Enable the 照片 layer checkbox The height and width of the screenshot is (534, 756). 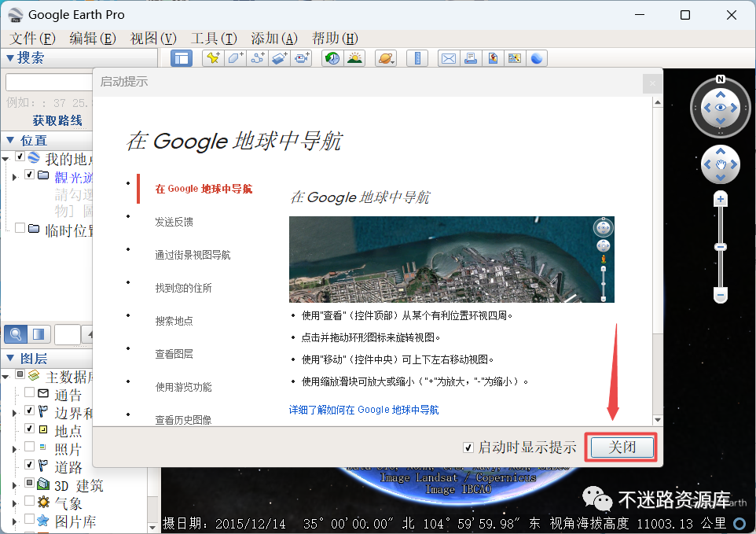coord(29,446)
